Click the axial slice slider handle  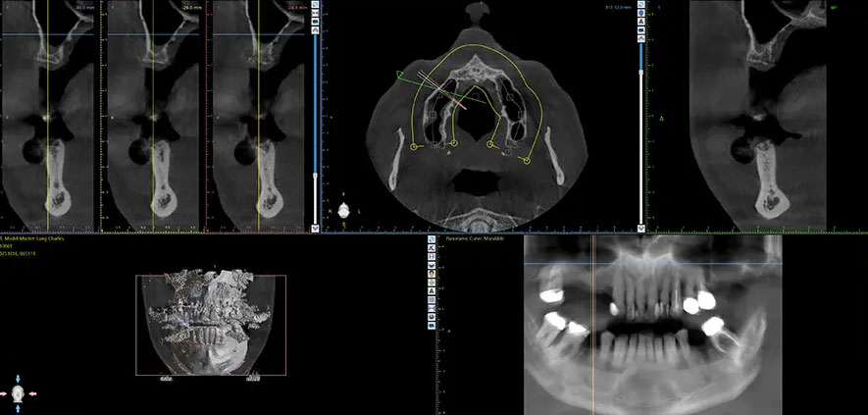641,72
